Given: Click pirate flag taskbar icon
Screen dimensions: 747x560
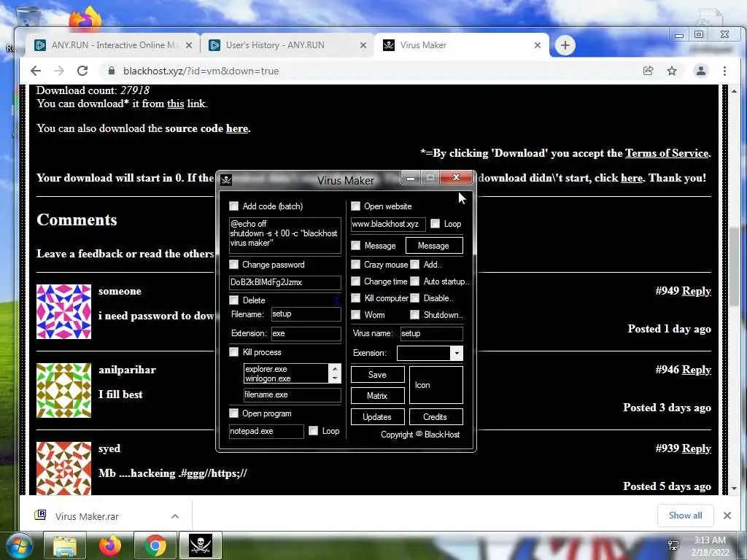Looking at the screenshot, I should coord(200,545).
